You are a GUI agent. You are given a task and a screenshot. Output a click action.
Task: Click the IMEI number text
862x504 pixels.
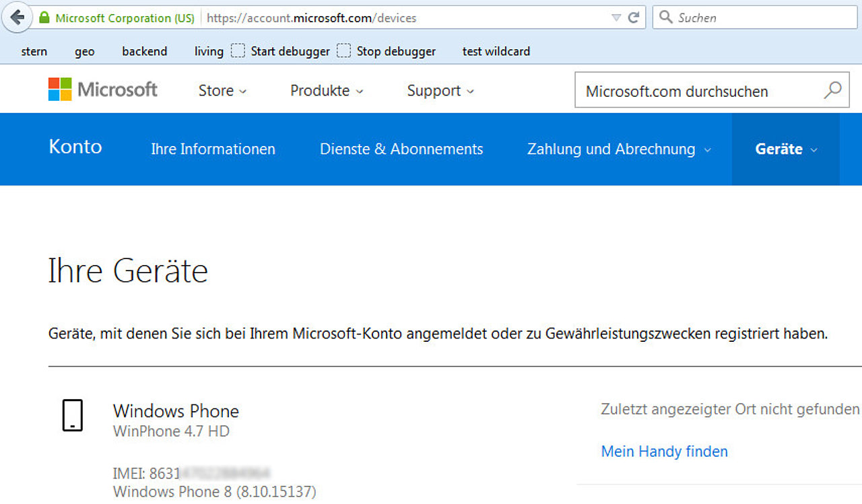tap(191, 473)
